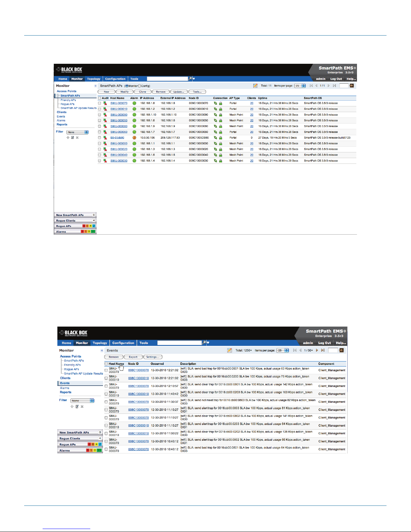Open the column customization icon beside Total: 1250+
Viewport: 411px width, 532px height.
tap(229, 350)
